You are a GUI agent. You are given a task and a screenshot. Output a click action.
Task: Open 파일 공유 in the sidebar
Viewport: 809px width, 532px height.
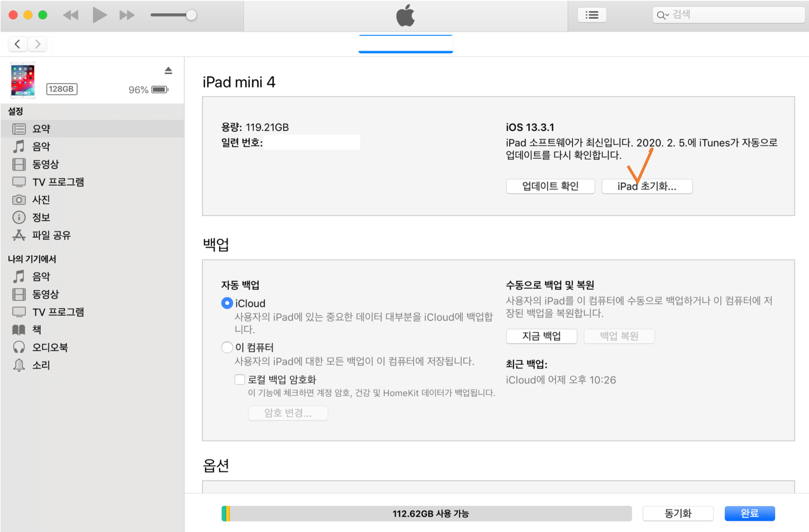[x=92, y=235]
